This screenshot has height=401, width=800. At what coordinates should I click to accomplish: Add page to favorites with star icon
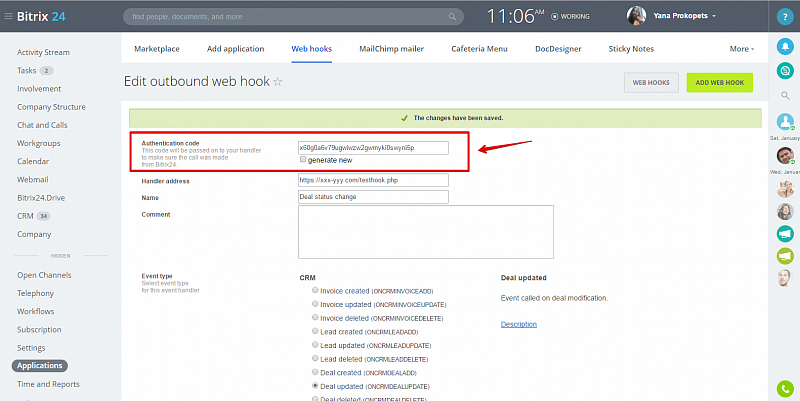(x=278, y=82)
